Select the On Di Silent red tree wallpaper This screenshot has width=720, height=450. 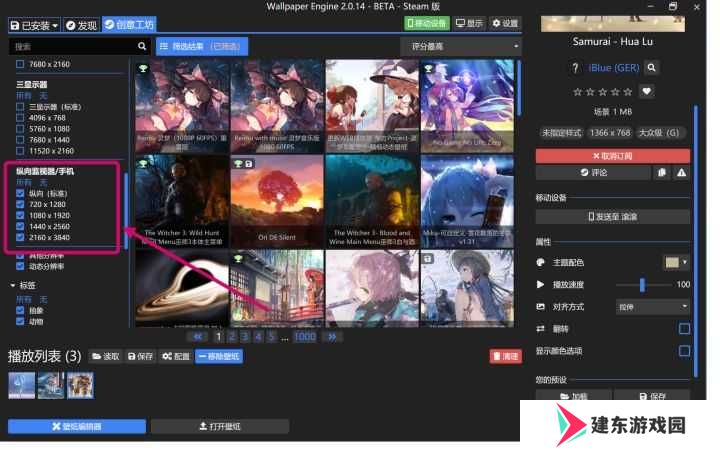(277, 202)
